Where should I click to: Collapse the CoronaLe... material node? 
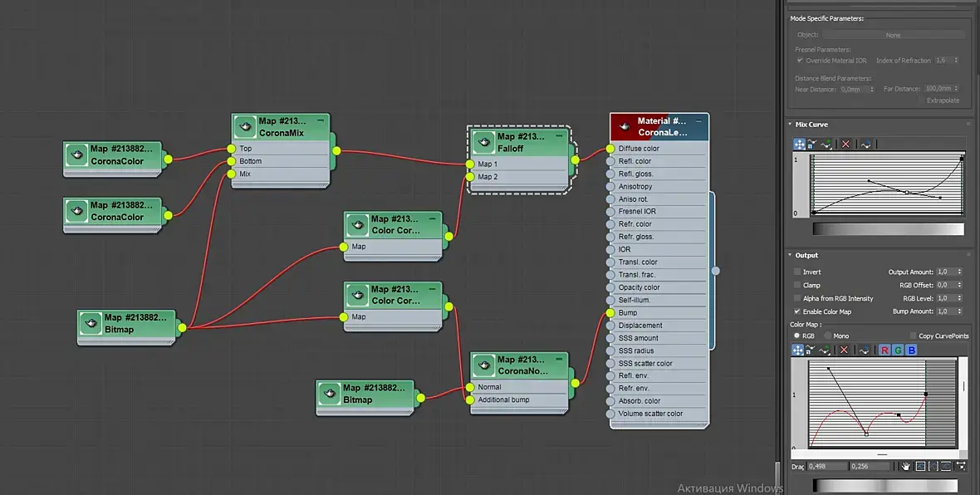(698, 120)
